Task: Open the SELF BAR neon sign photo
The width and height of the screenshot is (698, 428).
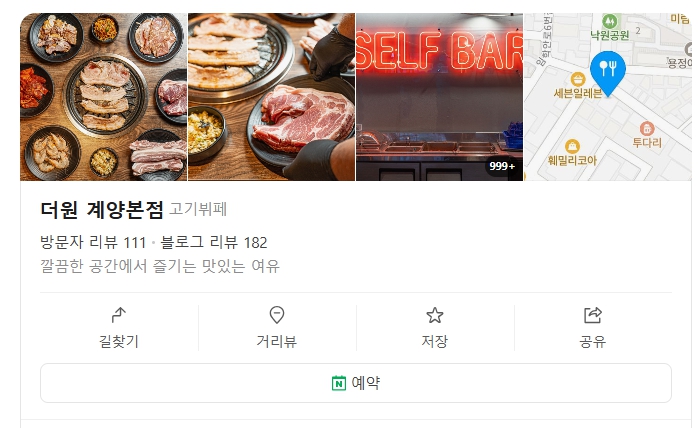Action: tap(439, 97)
